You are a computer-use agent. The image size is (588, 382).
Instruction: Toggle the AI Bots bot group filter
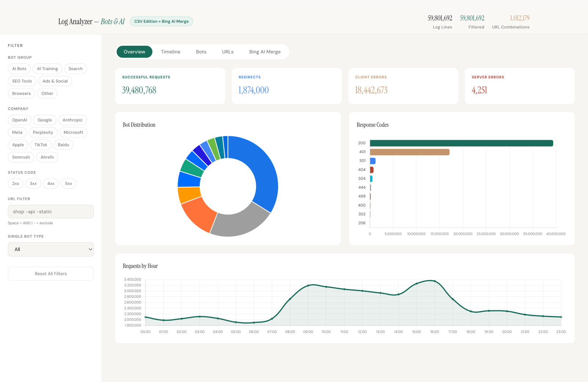pos(19,68)
